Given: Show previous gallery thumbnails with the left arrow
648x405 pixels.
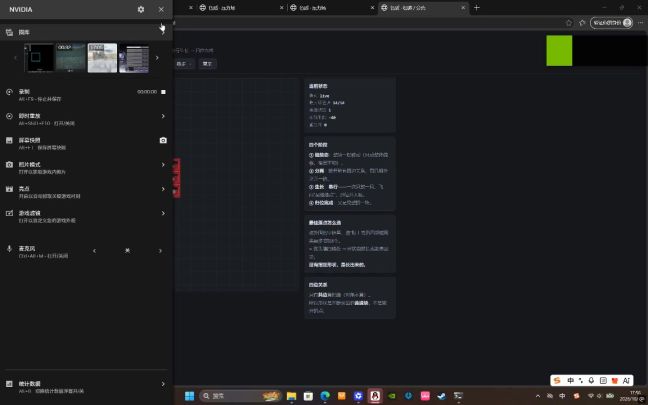Looking at the screenshot, I should (16, 58).
